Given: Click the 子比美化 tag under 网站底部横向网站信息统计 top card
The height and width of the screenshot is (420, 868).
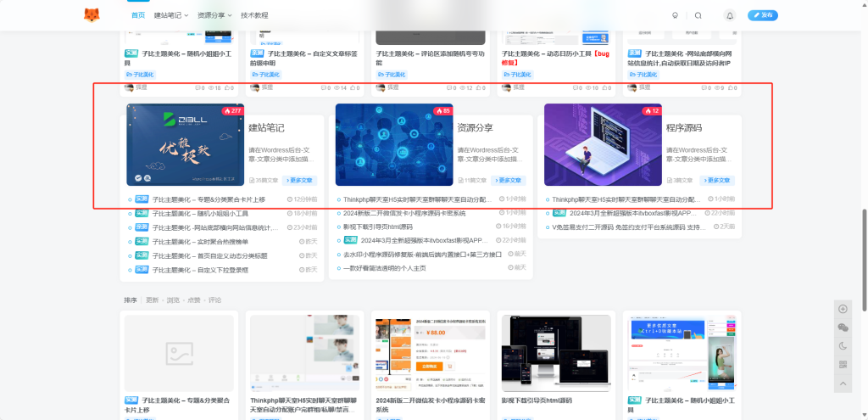Looking at the screenshot, I should pos(643,75).
